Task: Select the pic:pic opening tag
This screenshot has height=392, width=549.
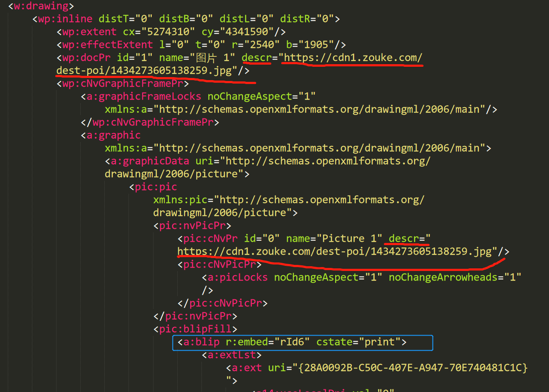Action: point(155,187)
